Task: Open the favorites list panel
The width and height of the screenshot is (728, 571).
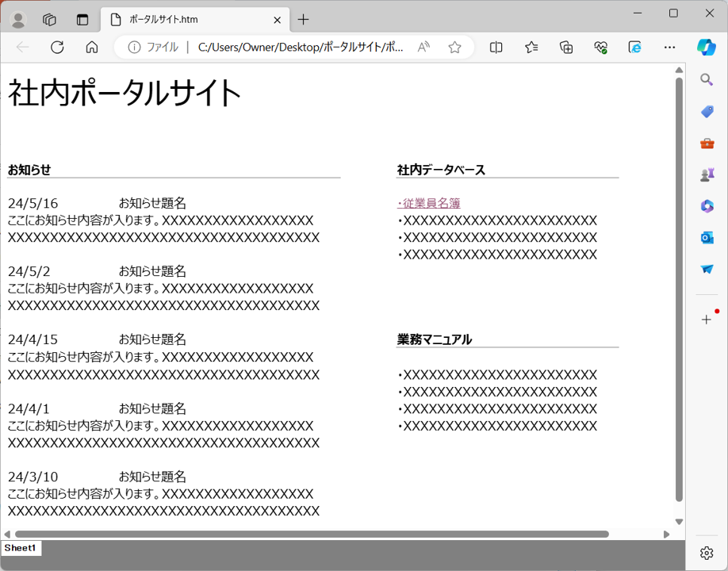Action: (x=531, y=48)
